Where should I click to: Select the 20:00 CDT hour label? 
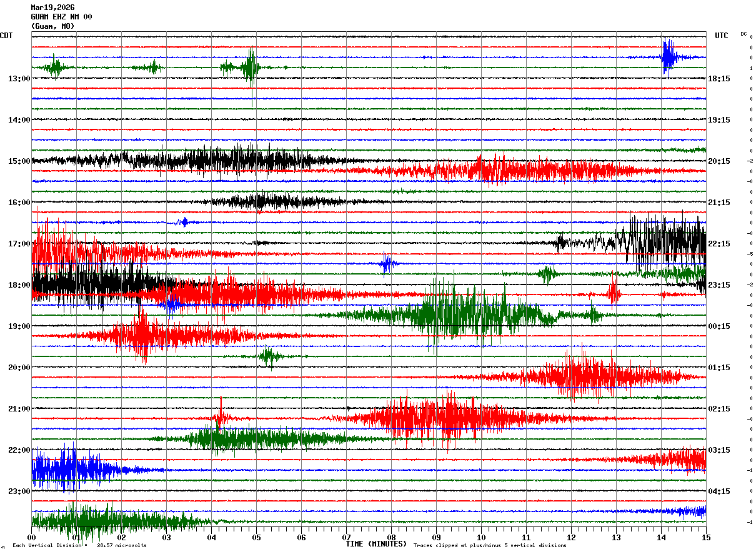coord(19,368)
